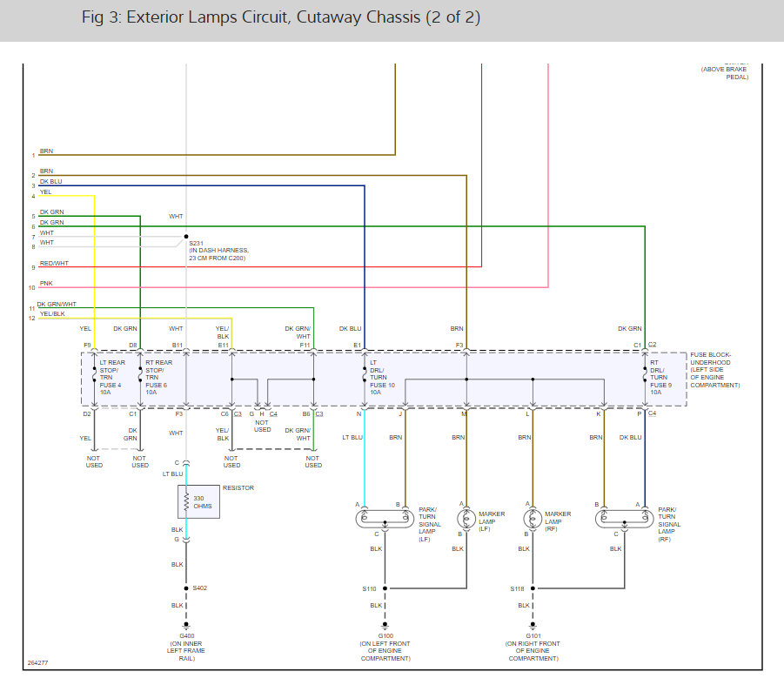Click the G400 on inner left frame rail label
784x685 pixels.
pos(186,648)
